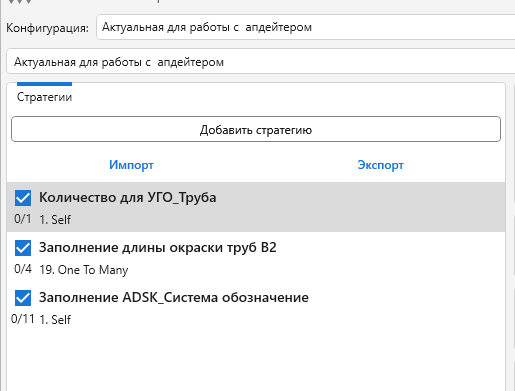
Task: Click the 0/4 counter
Action: click(23, 269)
